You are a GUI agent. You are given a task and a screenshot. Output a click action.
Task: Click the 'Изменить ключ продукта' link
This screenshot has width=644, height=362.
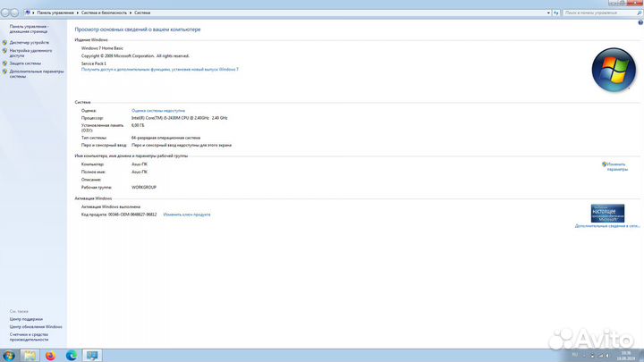pos(187,215)
